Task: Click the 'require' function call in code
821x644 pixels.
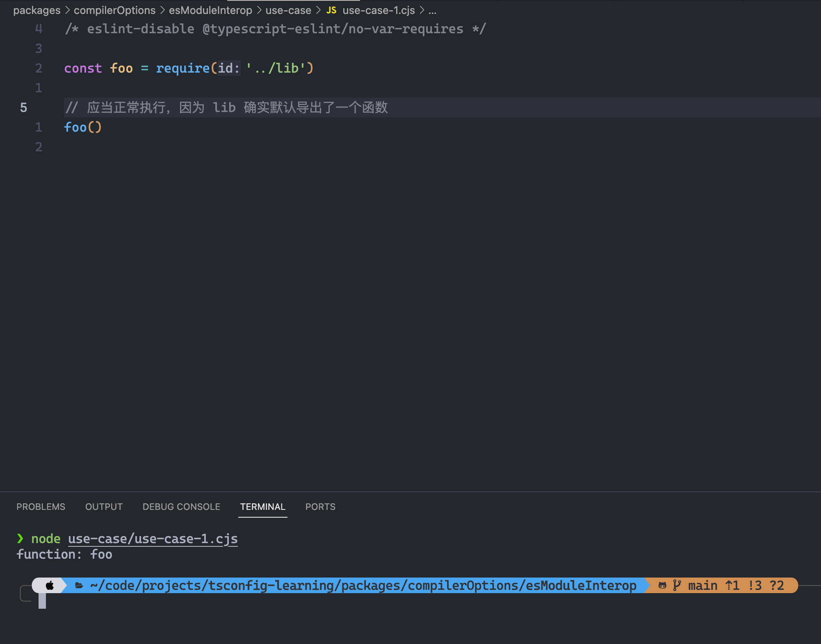Action: [183, 68]
